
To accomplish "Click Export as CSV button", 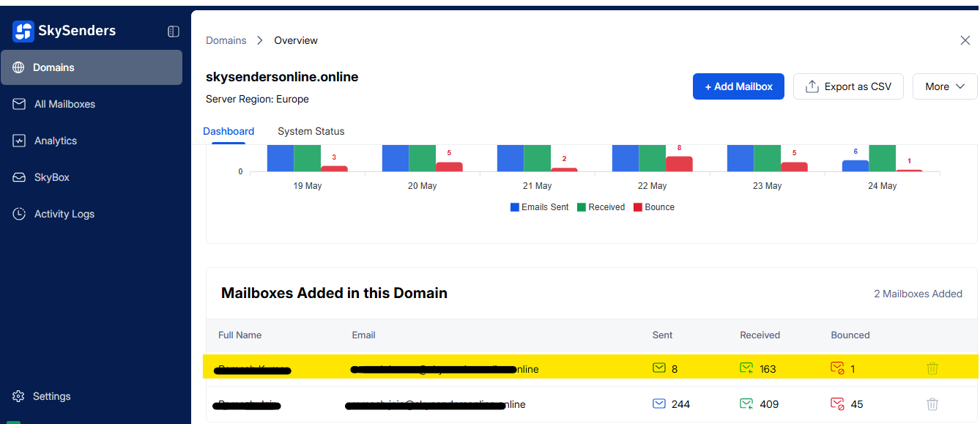I will 848,86.
